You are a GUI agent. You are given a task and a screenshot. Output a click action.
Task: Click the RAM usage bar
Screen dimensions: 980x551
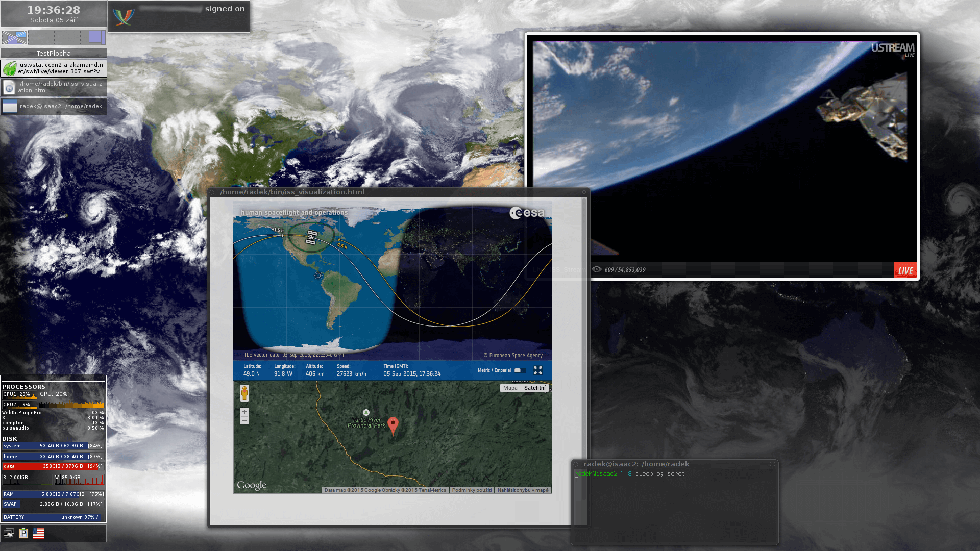(x=53, y=494)
